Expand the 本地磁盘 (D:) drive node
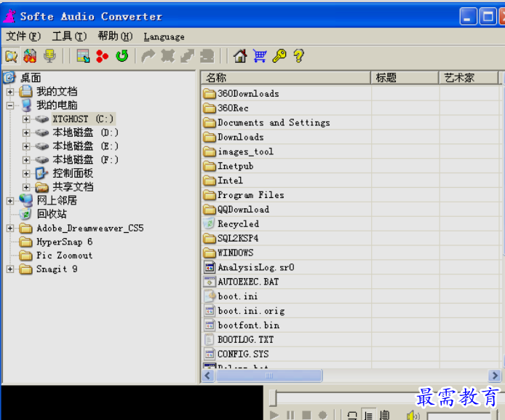The height and width of the screenshot is (420, 505). (26, 132)
